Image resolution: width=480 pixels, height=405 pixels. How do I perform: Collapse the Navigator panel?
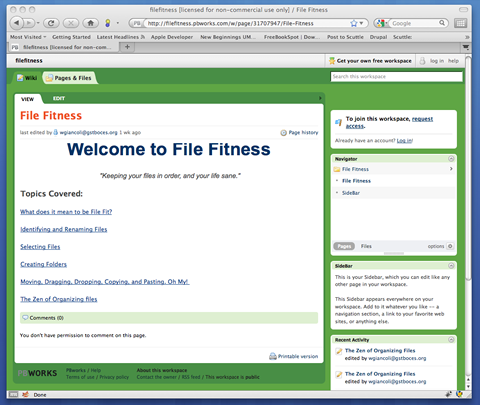tap(451, 159)
